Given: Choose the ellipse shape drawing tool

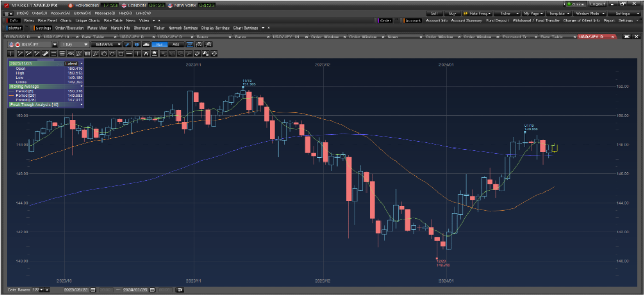Looking at the screenshot, I should [x=112, y=54].
